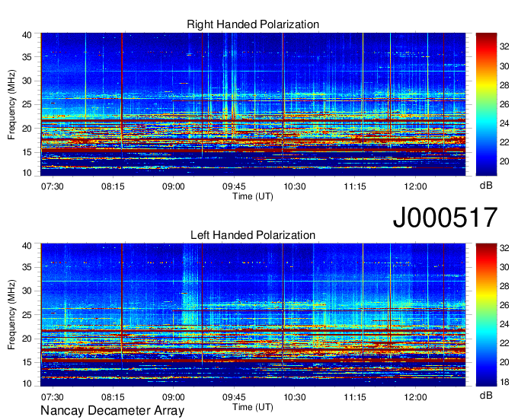The image size is (518, 420).
Task: Click the 28 dB tick on Right Handed color bar
Action: tap(504, 85)
